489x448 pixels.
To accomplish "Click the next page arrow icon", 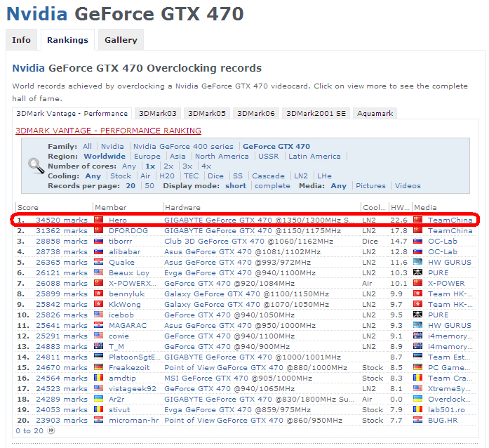I will (51, 430).
